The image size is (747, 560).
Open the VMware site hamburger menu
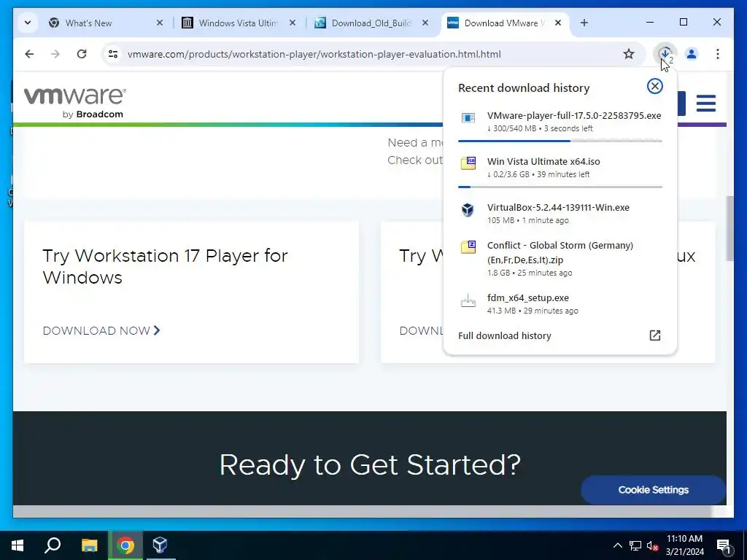click(705, 103)
